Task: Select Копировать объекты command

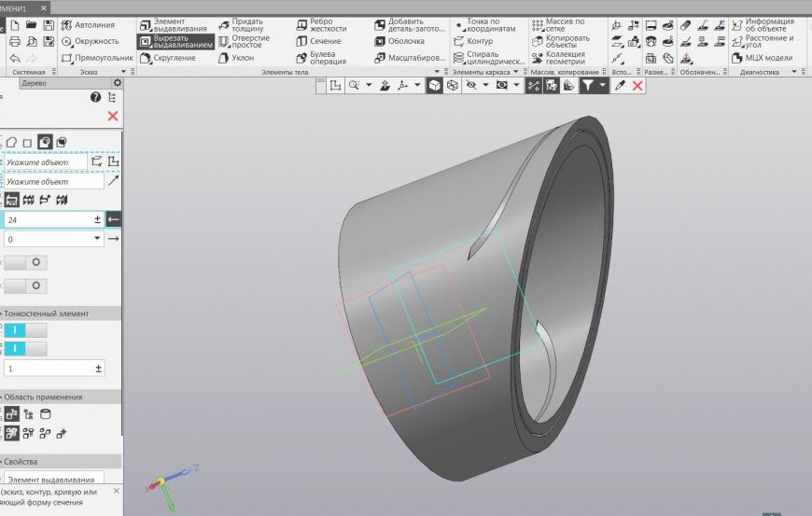Action: click(561, 41)
